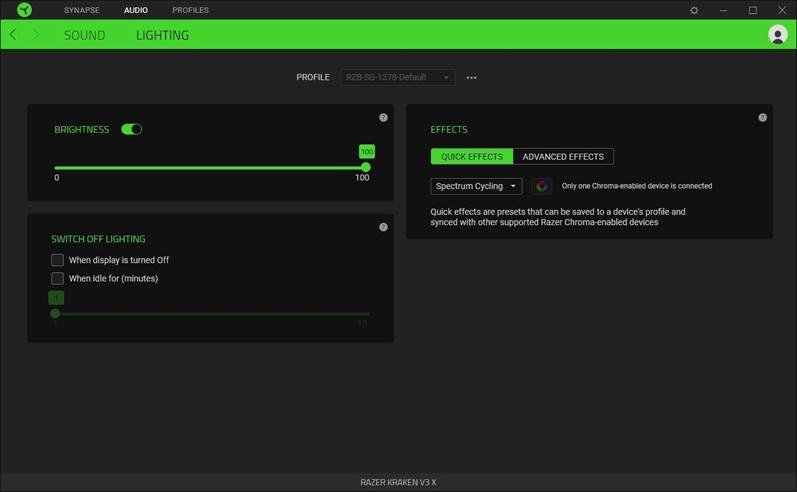Open the Profile dropdown
This screenshot has width=797, height=492.
[397, 77]
